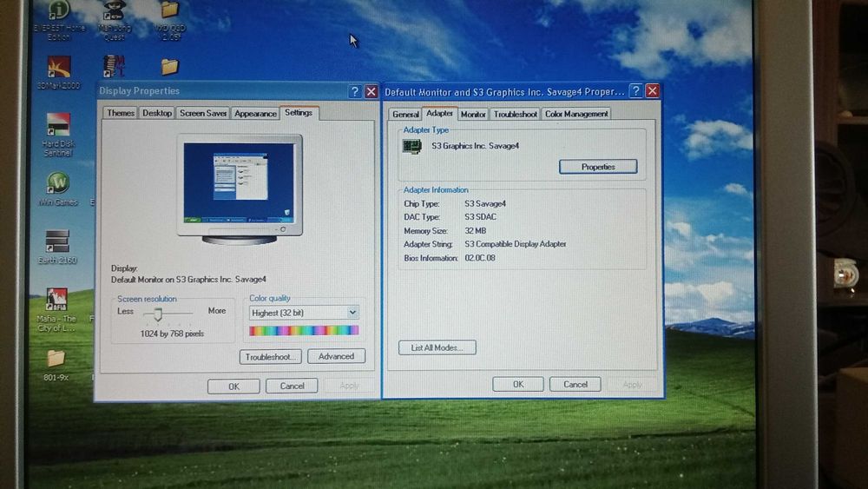Click 'Default Monitor on S3 Graphics Inc. Savage4' text
This screenshot has height=489, width=868.
188,280
